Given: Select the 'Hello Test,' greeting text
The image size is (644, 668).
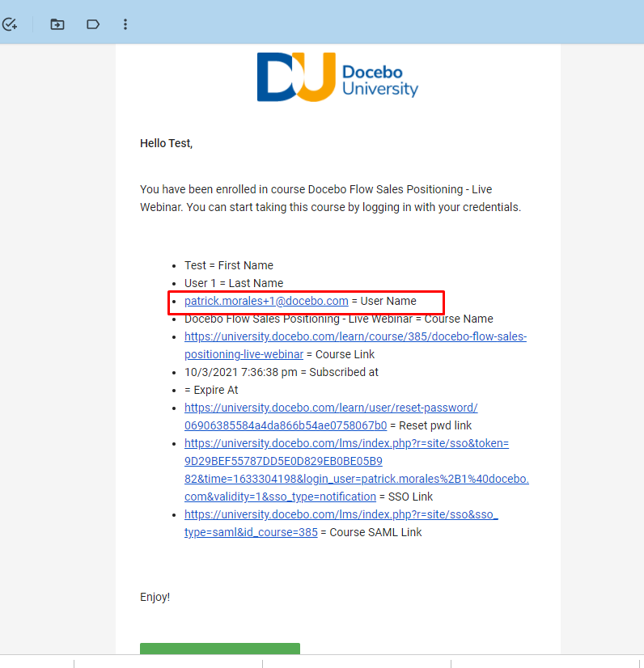Looking at the screenshot, I should (166, 143).
